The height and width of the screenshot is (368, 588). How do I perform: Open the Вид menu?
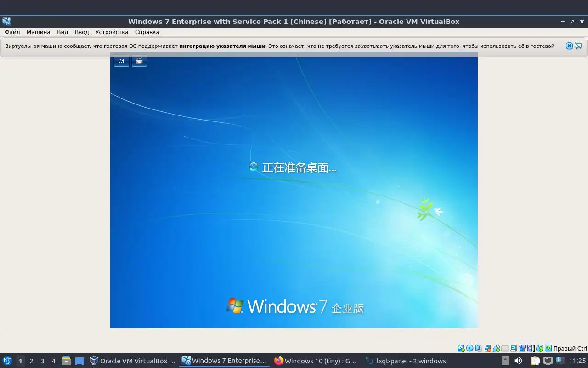(x=62, y=32)
